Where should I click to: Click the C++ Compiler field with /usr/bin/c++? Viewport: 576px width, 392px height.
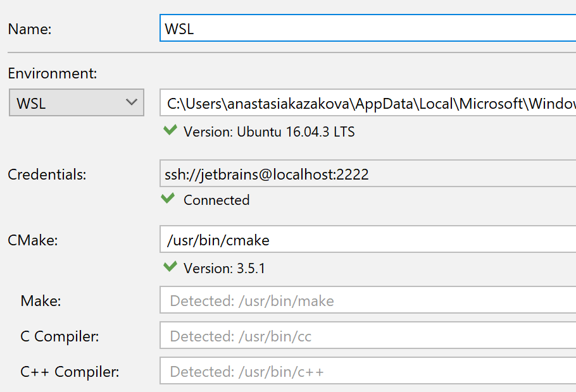368,371
